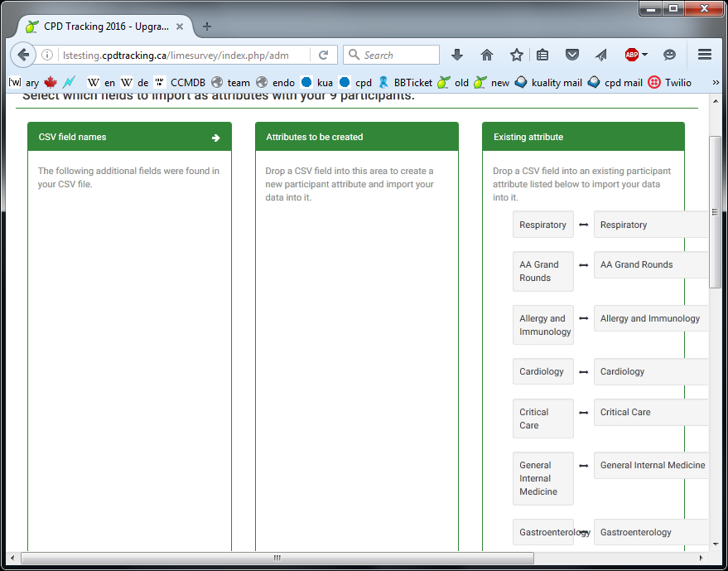
Task: Click the paper plane send icon
Action: [x=600, y=56]
